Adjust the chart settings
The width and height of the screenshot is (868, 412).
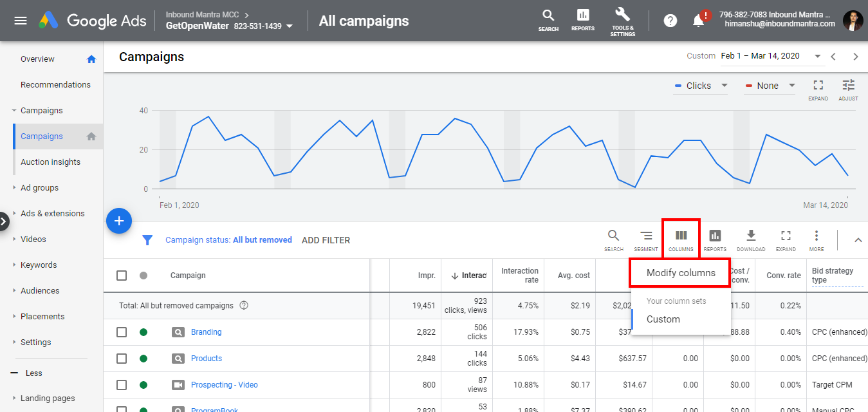(x=849, y=89)
